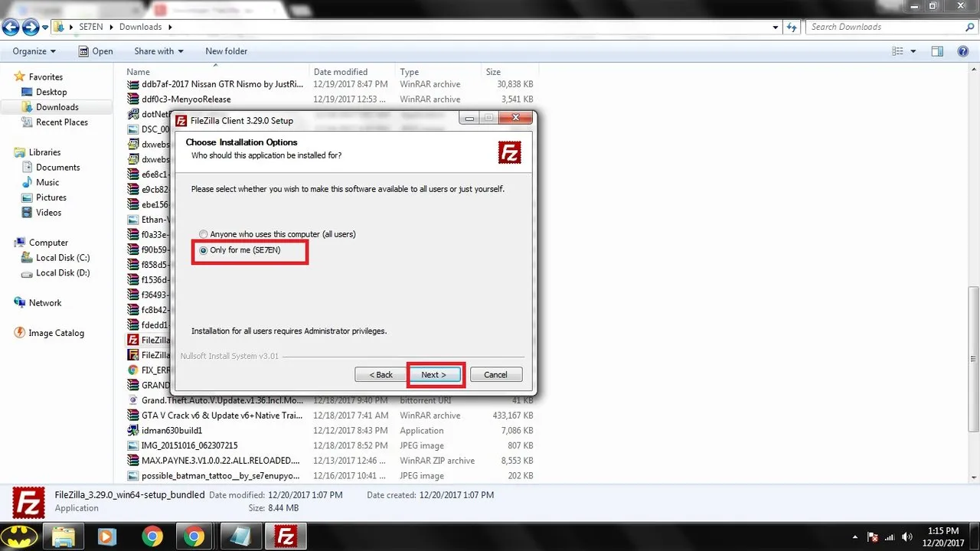
Task: Change view icon in Explorer toolbar
Action: (x=898, y=51)
